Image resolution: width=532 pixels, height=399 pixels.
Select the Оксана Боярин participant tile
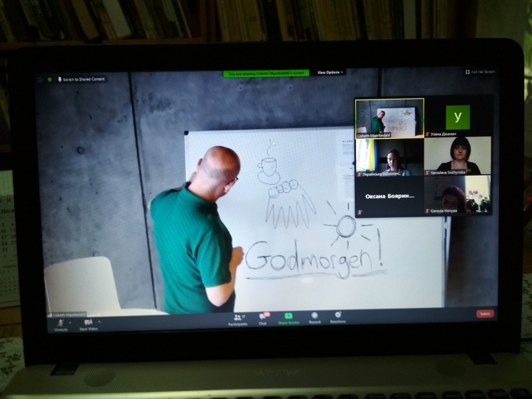point(389,196)
